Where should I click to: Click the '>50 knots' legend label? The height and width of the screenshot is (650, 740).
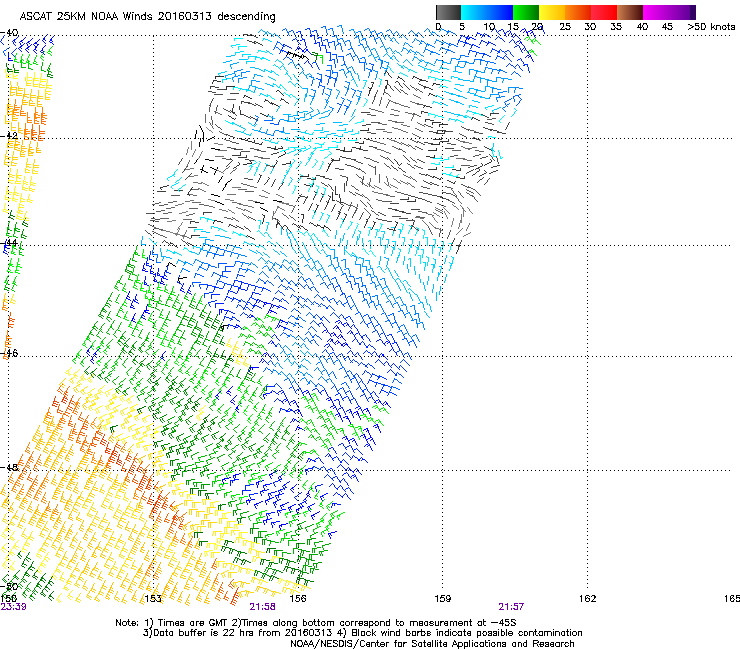click(711, 27)
